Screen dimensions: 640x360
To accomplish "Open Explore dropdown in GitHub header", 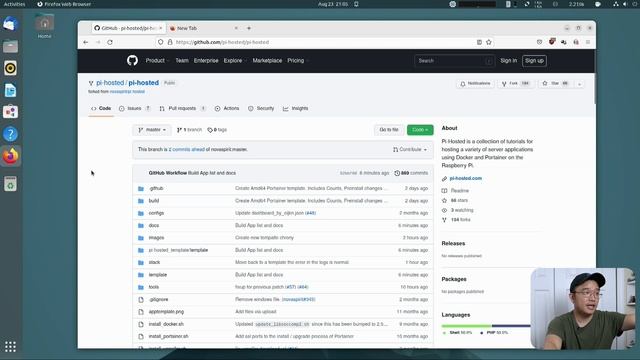I will 235,60.
